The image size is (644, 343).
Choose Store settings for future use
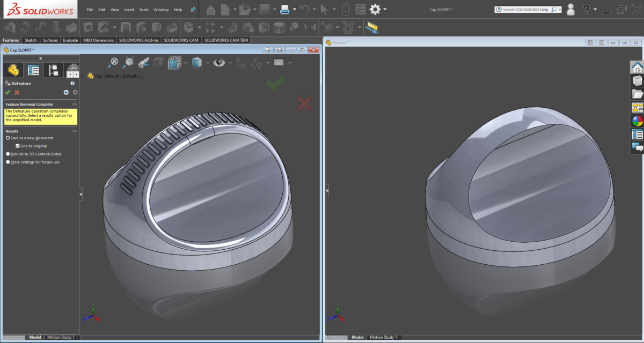coord(8,162)
